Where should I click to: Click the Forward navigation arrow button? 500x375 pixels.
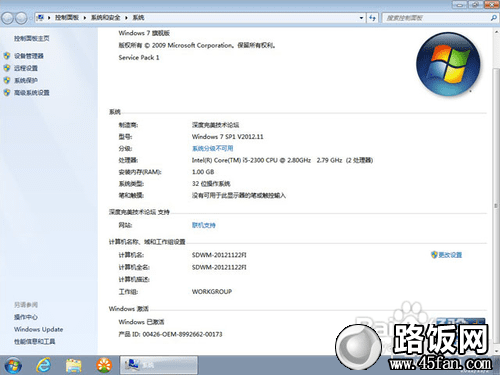[x=21, y=18]
